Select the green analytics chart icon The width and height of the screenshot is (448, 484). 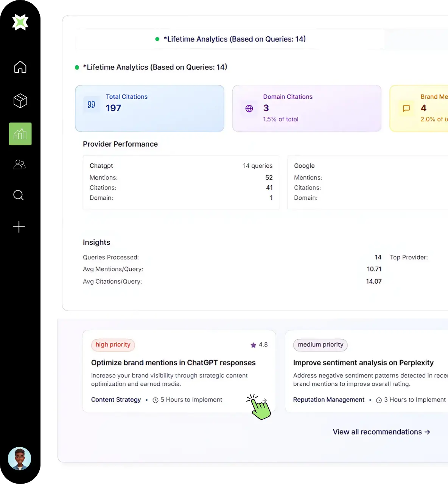(20, 134)
